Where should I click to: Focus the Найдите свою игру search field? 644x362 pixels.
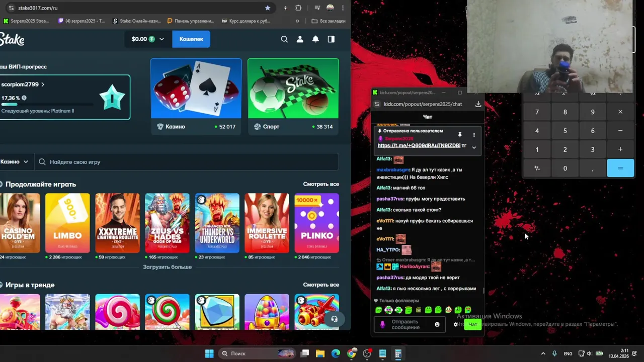tap(187, 162)
